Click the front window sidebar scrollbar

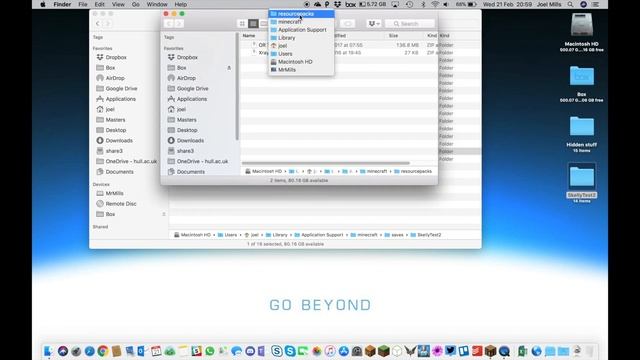coord(237,87)
